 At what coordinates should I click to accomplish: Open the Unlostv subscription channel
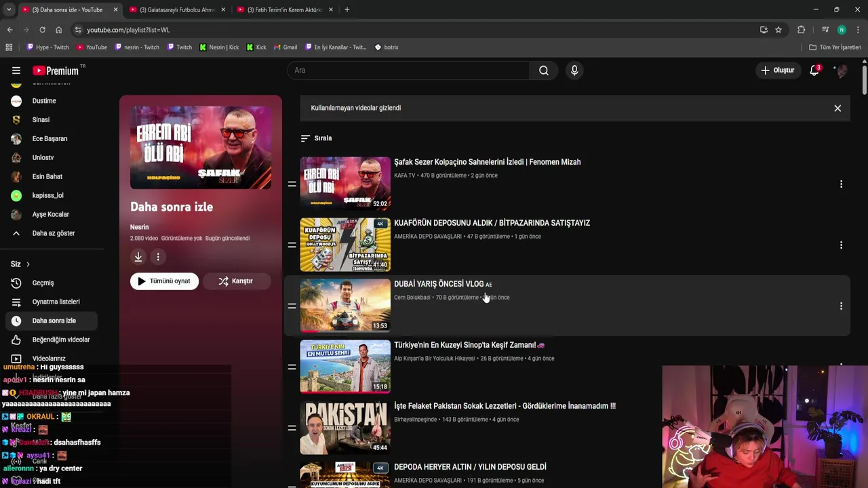[x=51, y=158]
